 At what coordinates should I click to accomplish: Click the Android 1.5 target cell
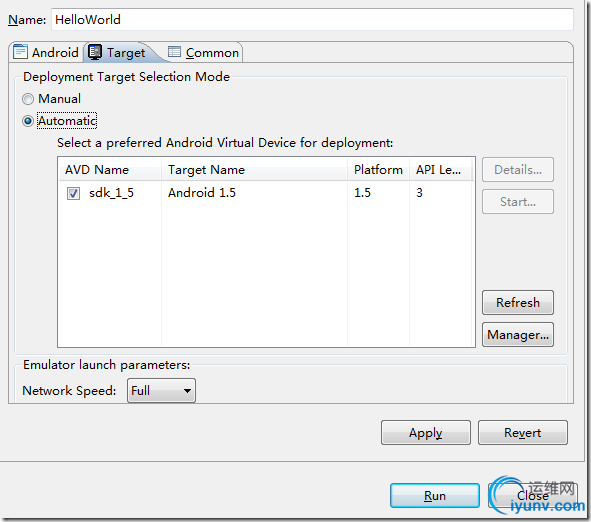(x=202, y=193)
